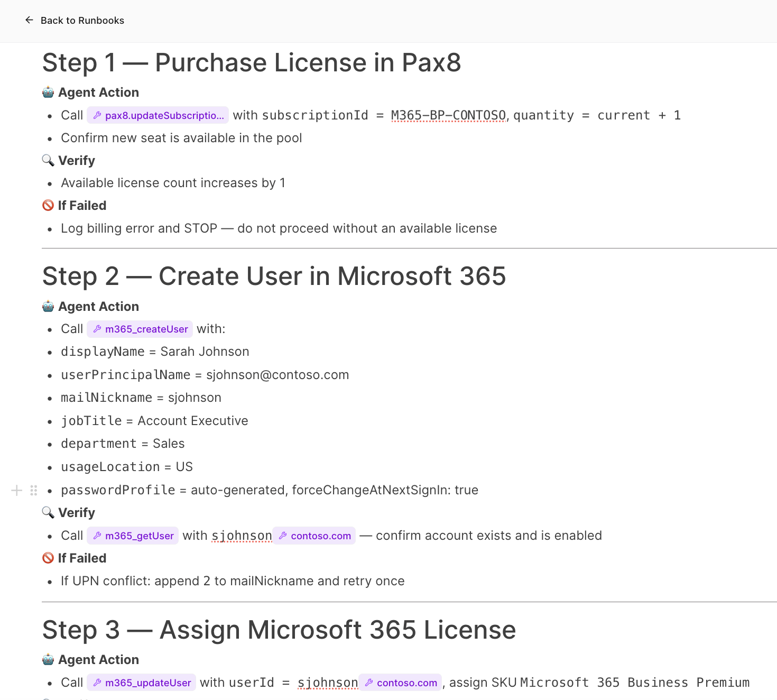
Task: Open the m365_createUser tool chip
Action: (140, 329)
